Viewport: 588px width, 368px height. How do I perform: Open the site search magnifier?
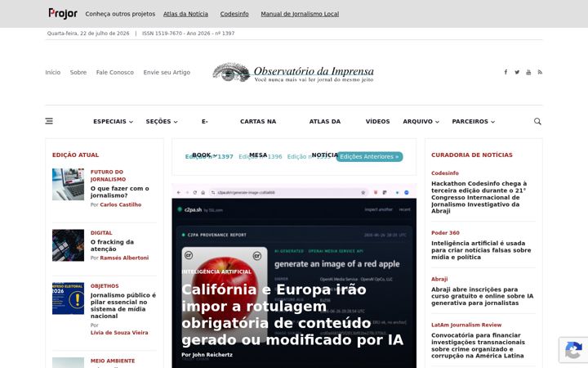point(537,121)
